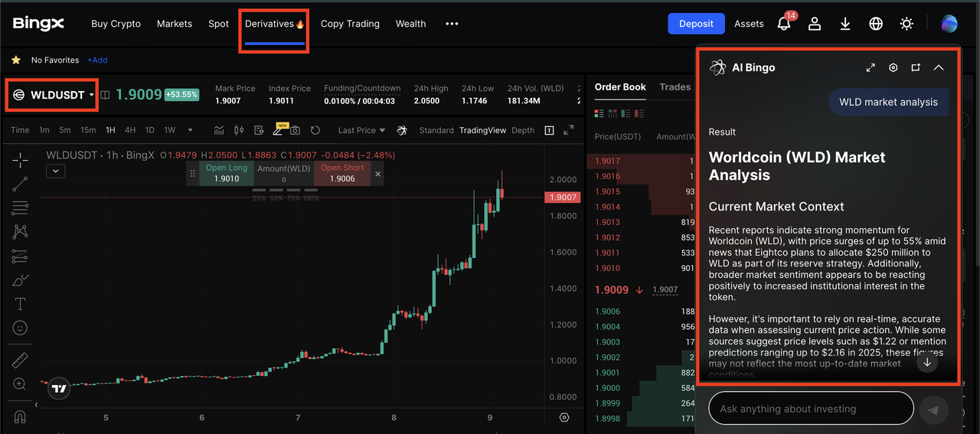
Task: Open the chart indicators menu
Action: click(220, 130)
